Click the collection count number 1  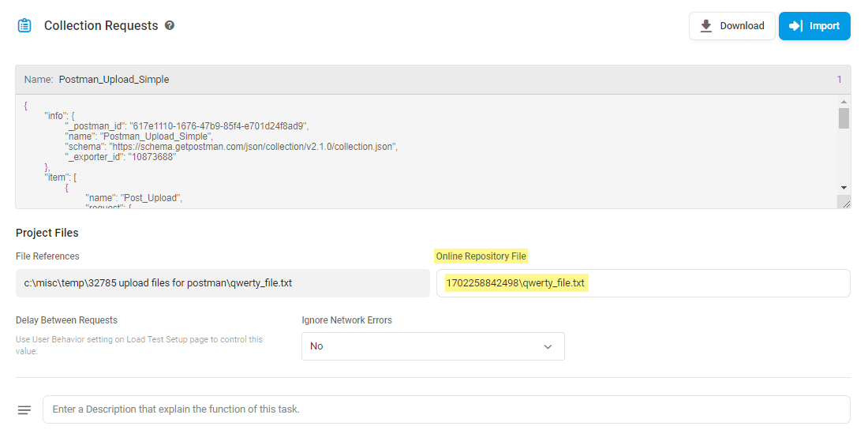[x=840, y=80]
